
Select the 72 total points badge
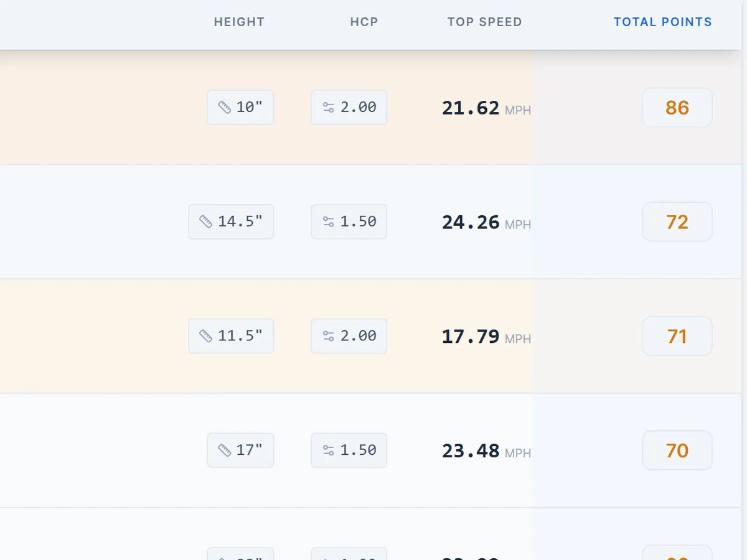point(677,222)
